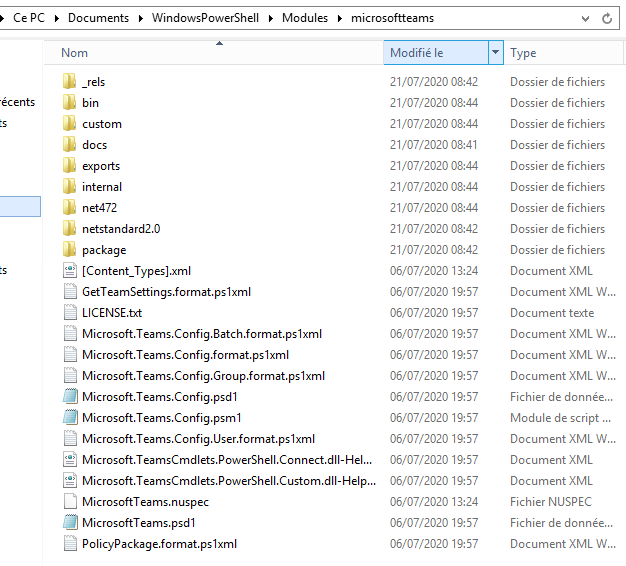Click the PolicyPackage.format.ps1xml file icon
This screenshot has width=626, height=566.
tap(70, 544)
